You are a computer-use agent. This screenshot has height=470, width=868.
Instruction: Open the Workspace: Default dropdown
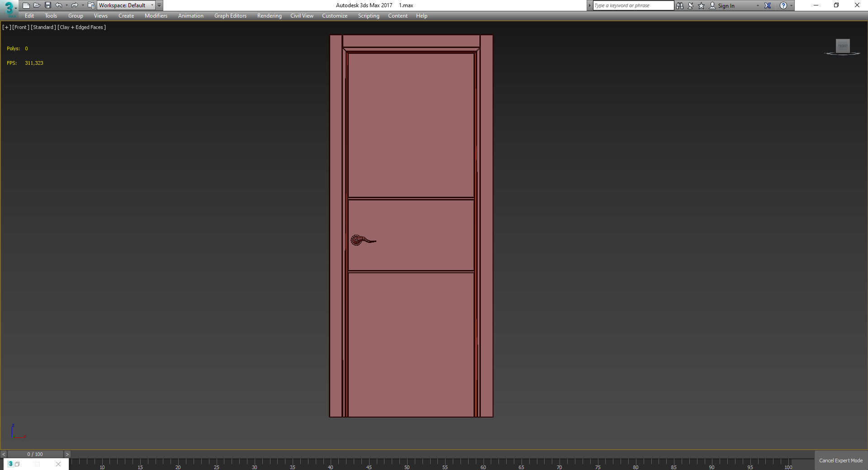click(126, 5)
